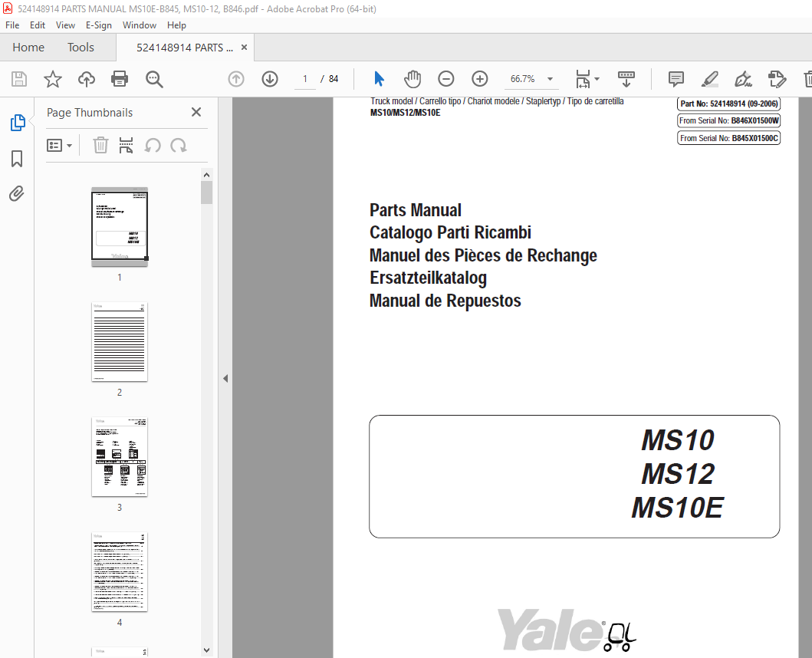Switch to the Tools tab
This screenshot has height=658, width=812.
click(x=81, y=47)
